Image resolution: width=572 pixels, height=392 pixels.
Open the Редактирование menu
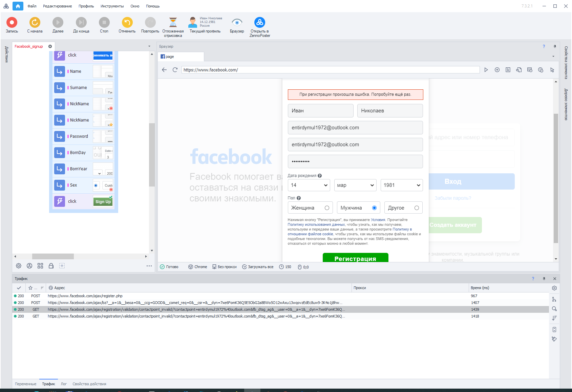click(57, 6)
